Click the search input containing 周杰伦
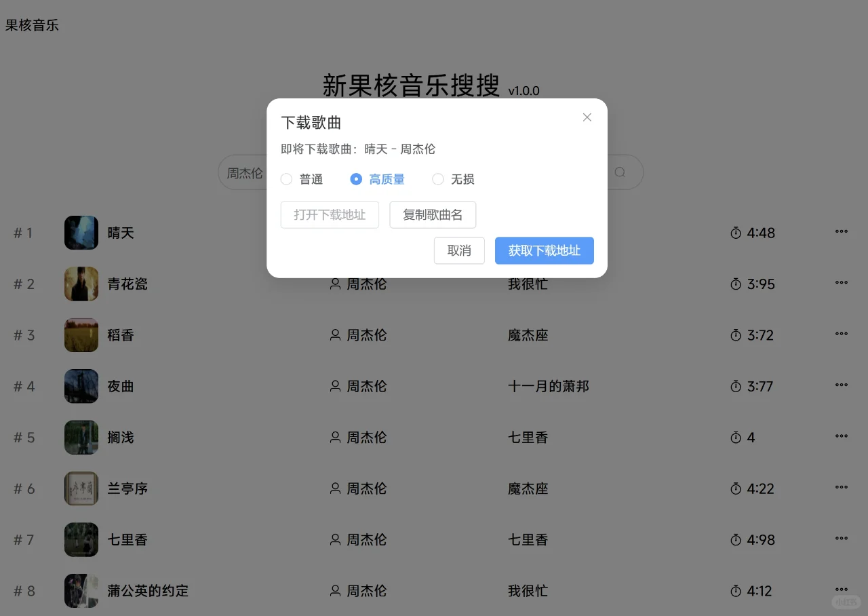 tap(245, 172)
